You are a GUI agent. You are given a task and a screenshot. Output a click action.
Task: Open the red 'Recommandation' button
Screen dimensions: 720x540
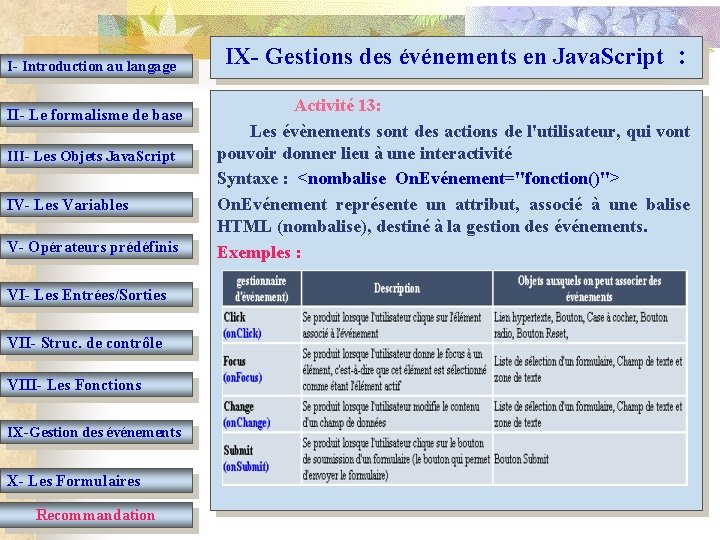(96, 515)
